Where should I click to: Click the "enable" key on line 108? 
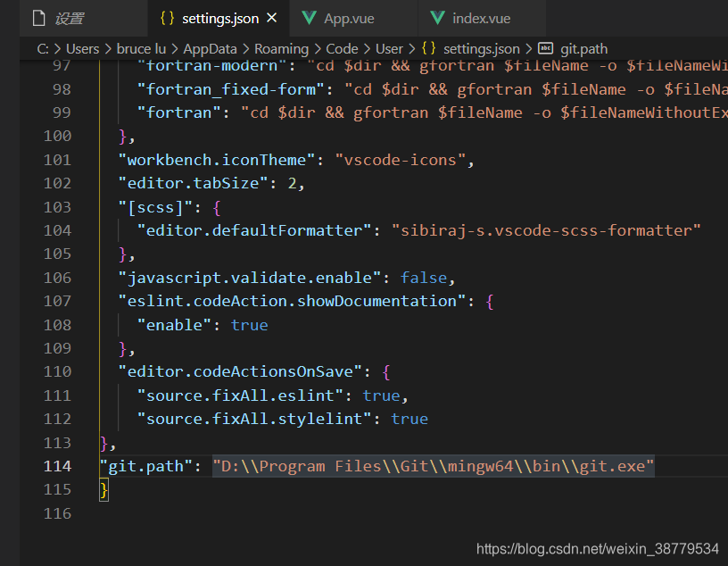(x=175, y=325)
